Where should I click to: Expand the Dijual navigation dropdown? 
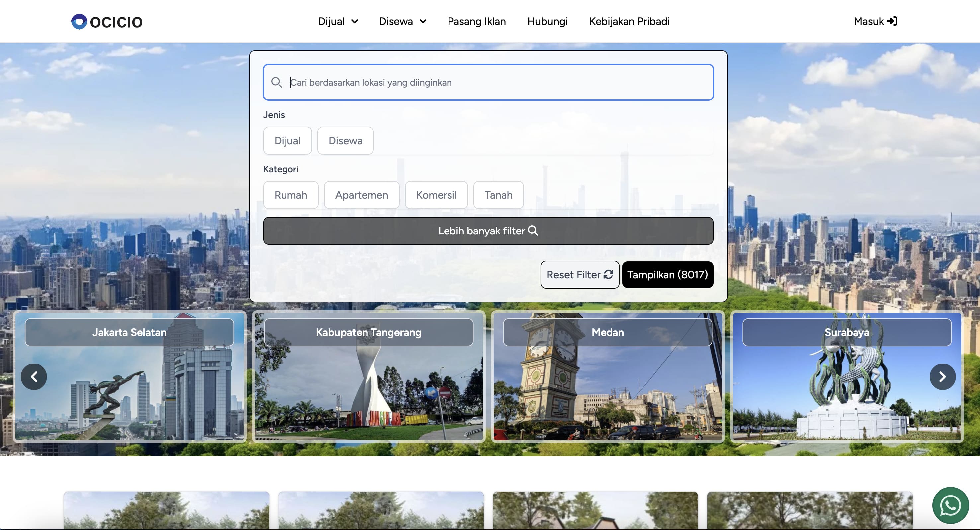pyautogui.click(x=338, y=21)
